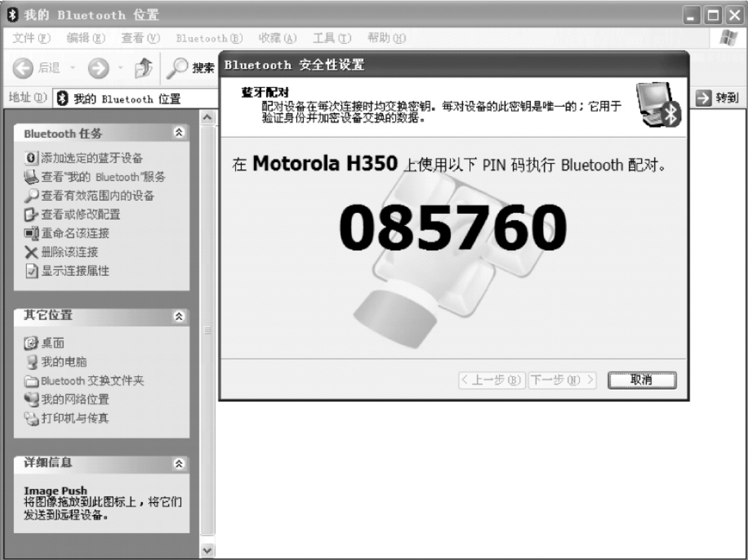Click the 查看或修改配置 icon
The width and height of the screenshot is (748, 560).
[32, 214]
